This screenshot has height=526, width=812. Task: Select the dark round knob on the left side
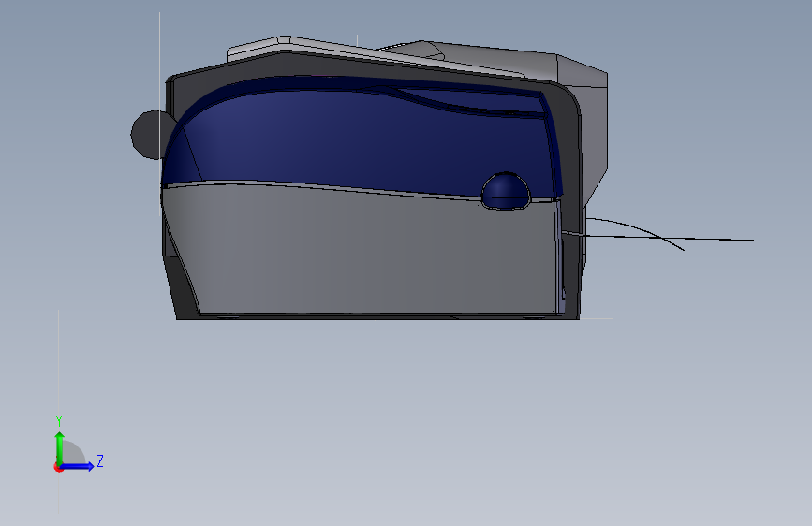click(x=148, y=135)
